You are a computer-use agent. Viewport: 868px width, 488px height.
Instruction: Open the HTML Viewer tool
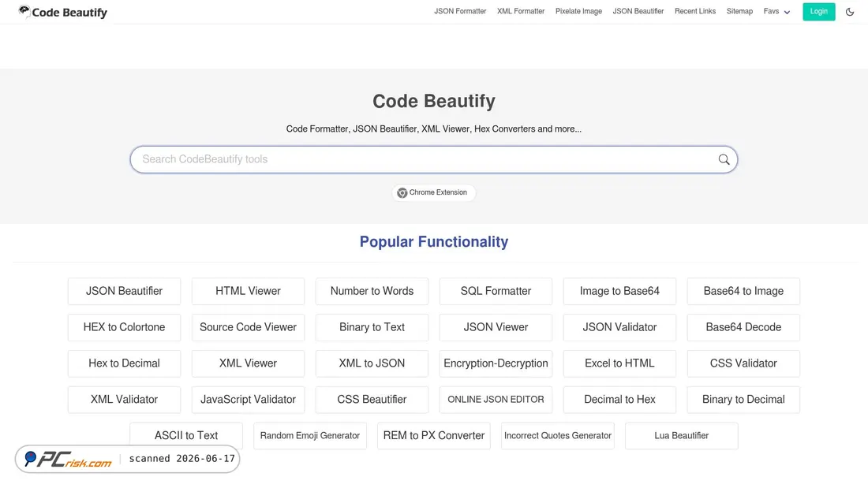248,291
